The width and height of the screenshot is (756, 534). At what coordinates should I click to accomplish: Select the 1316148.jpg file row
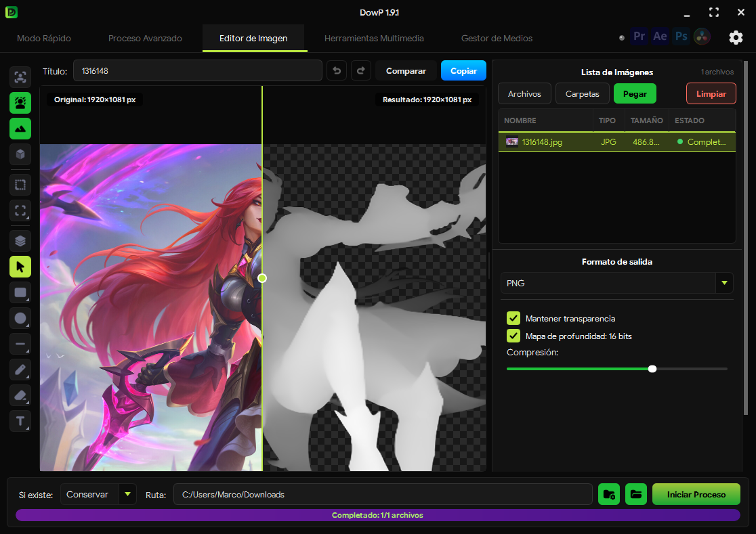click(616, 142)
